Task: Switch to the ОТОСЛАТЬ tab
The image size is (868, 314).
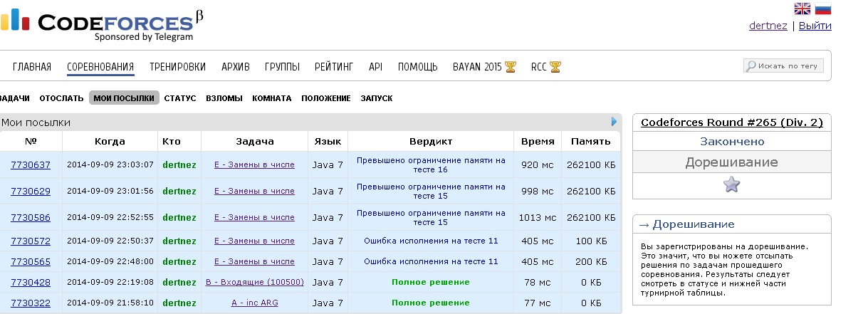Action: 61,98
